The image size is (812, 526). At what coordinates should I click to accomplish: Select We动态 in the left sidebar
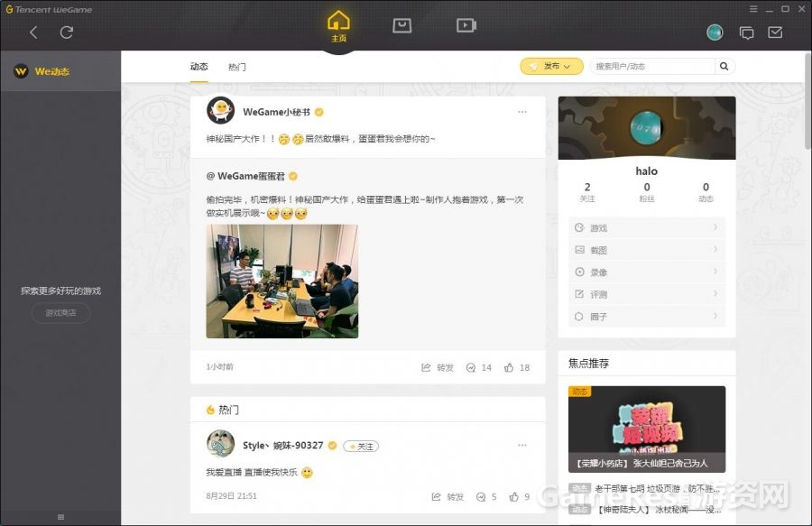(60, 71)
